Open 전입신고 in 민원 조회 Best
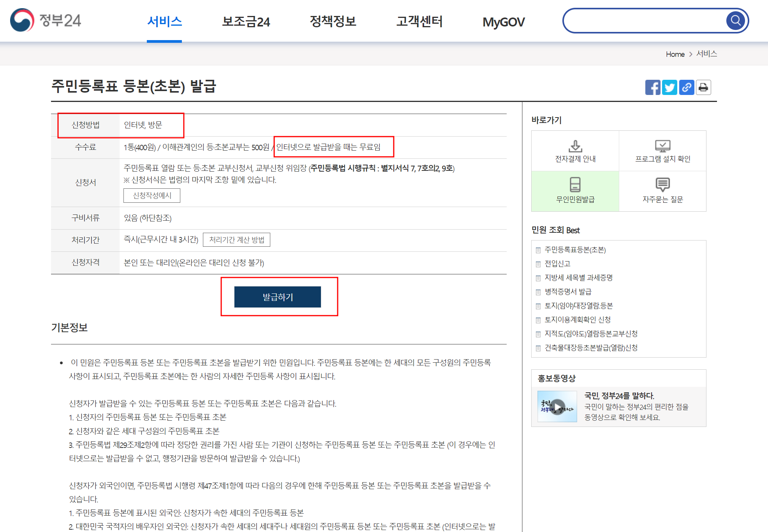Screen dimensions: 768x532 (557, 264)
